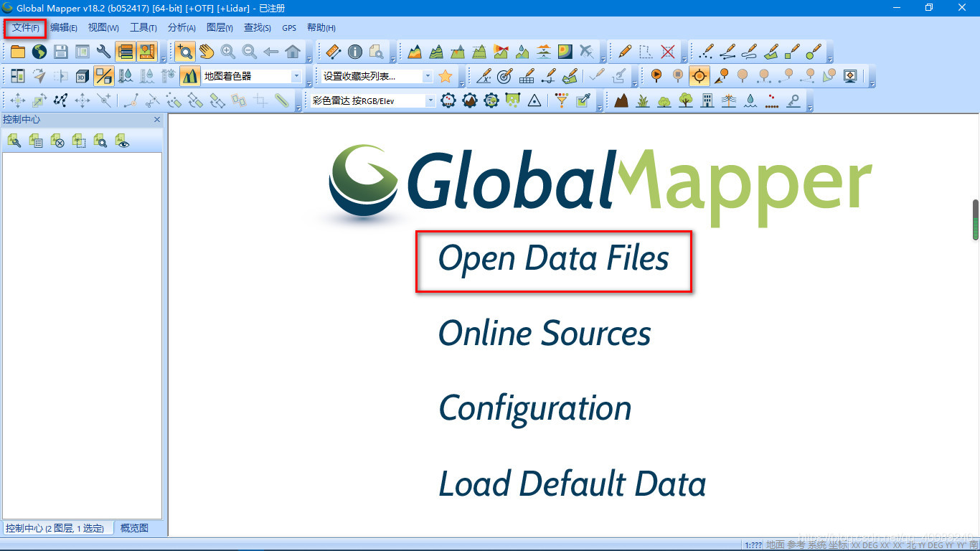
Task: Expand overflow arrow of the pencil digitizer toolbar
Action: pos(684,58)
